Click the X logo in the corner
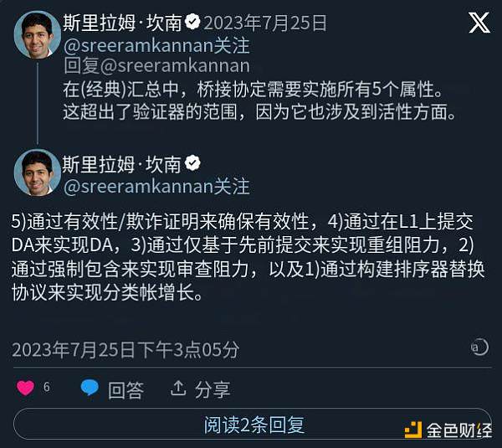This screenshot has height=448, width=502. [479, 23]
